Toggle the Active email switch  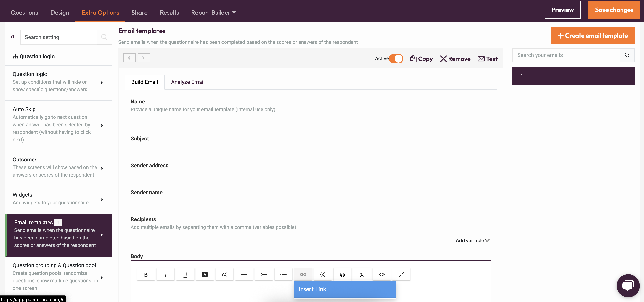pos(396,59)
